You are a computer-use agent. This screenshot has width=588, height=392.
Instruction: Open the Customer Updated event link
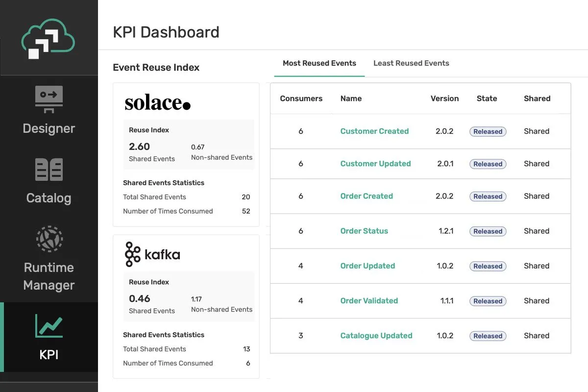[375, 164]
